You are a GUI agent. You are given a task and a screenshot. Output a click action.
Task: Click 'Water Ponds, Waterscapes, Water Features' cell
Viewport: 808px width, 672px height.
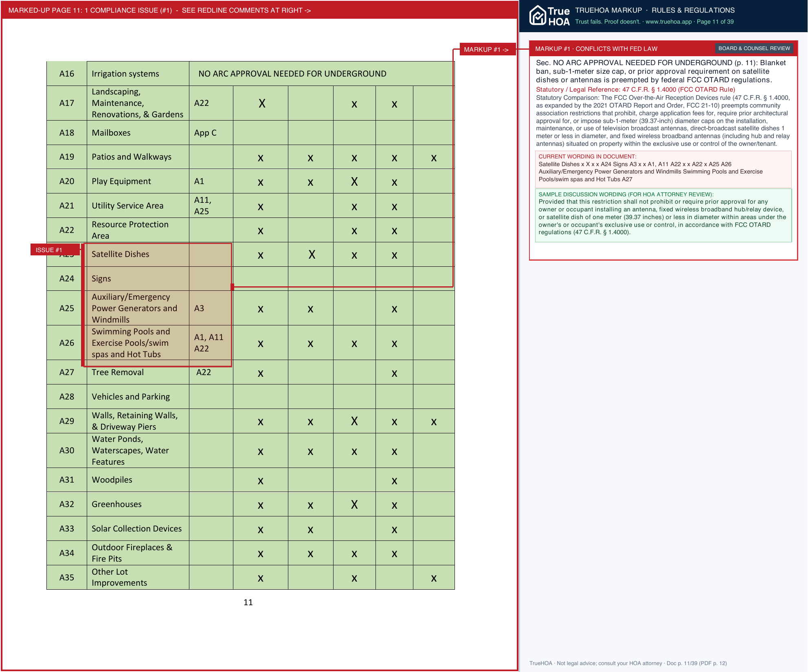[x=138, y=450]
